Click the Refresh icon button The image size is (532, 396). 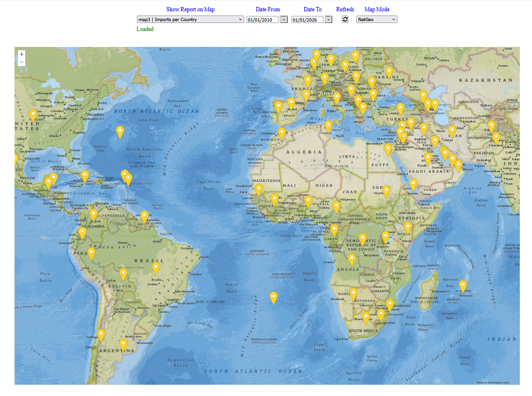(x=345, y=19)
